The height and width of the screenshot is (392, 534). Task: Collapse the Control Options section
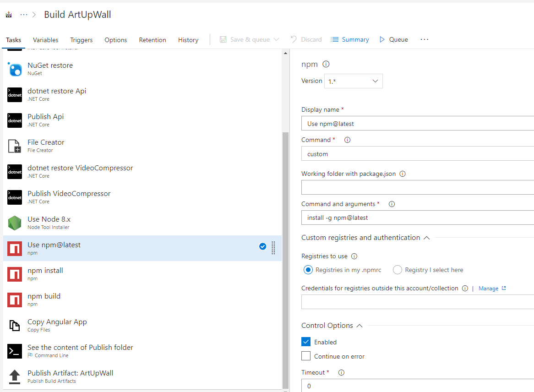tap(360, 326)
